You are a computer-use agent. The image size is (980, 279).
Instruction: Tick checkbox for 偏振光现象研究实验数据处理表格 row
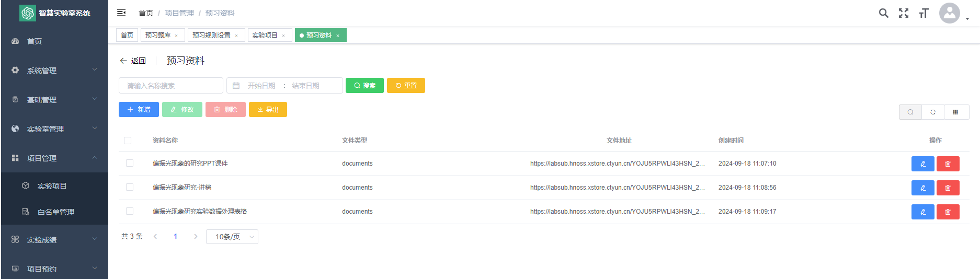tap(130, 212)
